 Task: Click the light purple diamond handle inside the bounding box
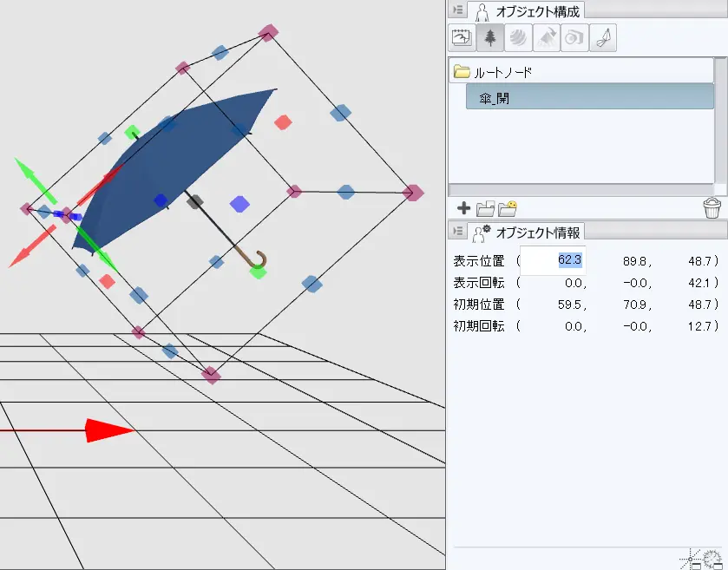(x=239, y=204)
